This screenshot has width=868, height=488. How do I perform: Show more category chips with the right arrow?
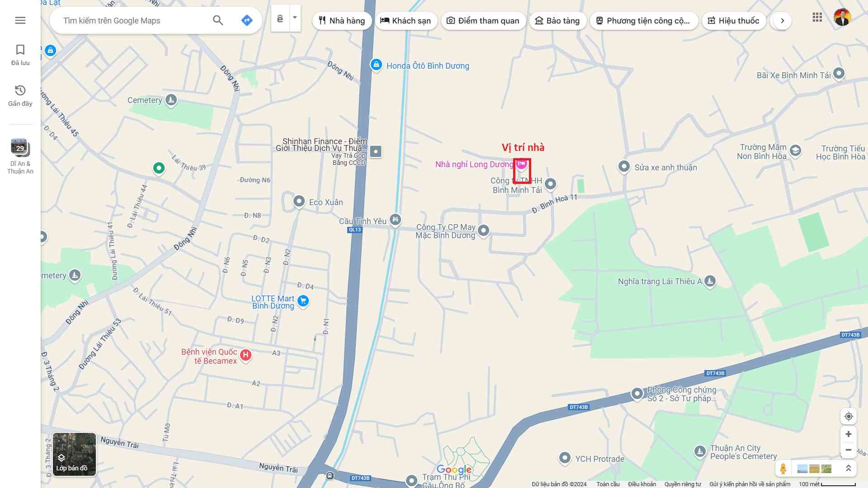[x=782, y=21]
